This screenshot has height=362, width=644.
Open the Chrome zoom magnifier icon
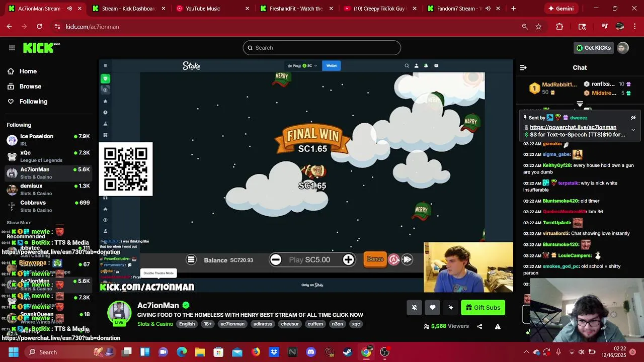(525, 27)
